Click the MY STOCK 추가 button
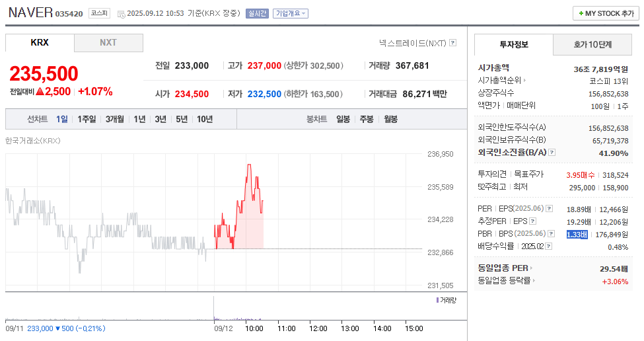 click(606, 13)
